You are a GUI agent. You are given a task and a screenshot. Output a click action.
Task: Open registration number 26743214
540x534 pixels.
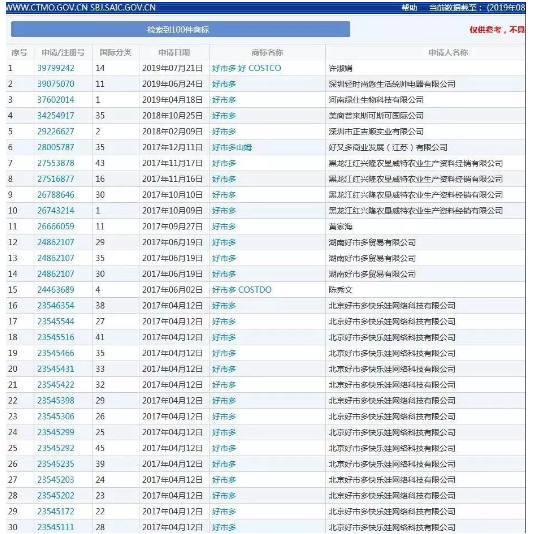[x=56, y=211]
